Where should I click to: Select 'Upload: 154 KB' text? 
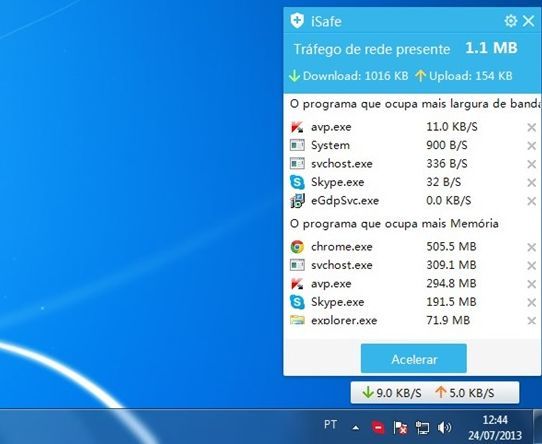click(470, 76)
